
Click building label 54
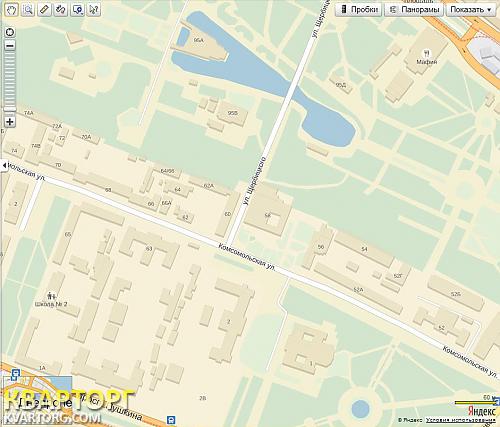point(364,249)
